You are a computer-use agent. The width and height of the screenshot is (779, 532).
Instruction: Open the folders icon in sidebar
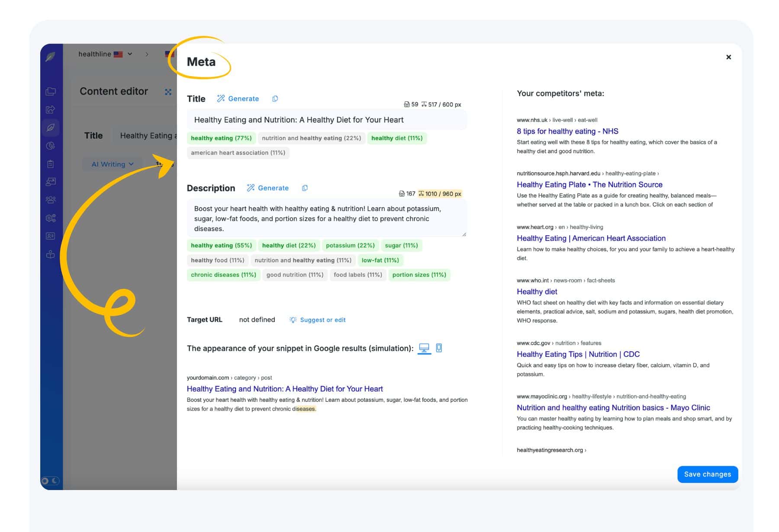51,91
